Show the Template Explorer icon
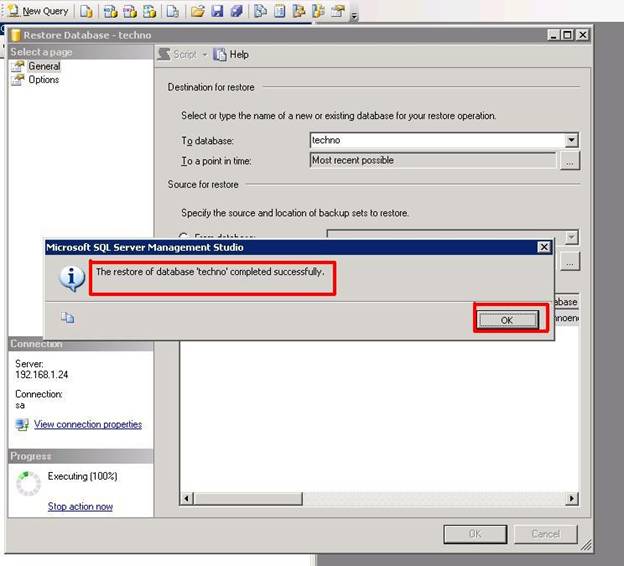 click(318, 11)
